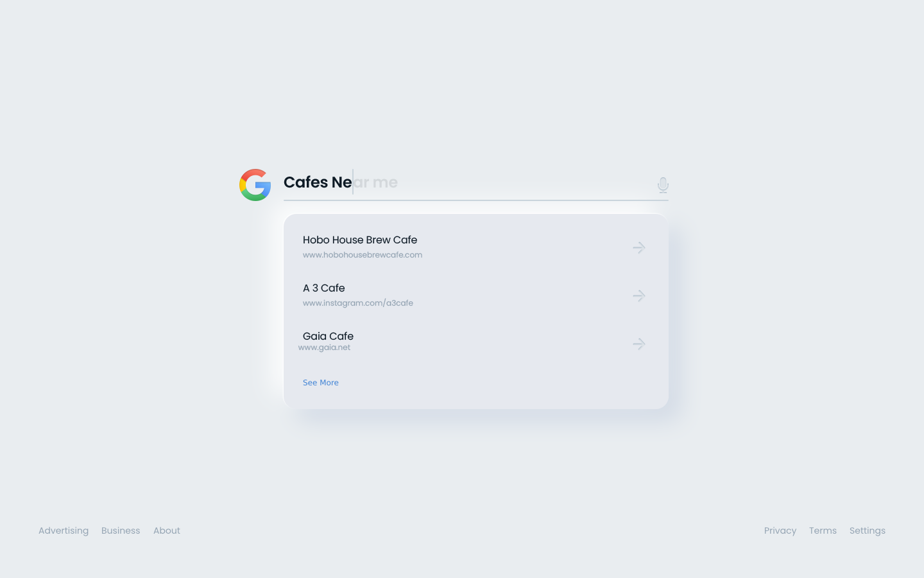Viewport: 924px width, 578px height.
Task: Go to the Business footer link
Action: click(121, 530)
